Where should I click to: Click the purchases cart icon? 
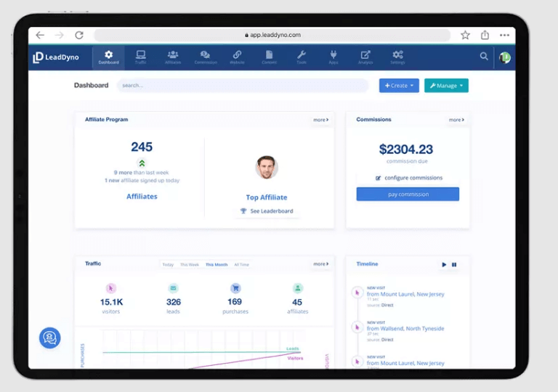235,288
